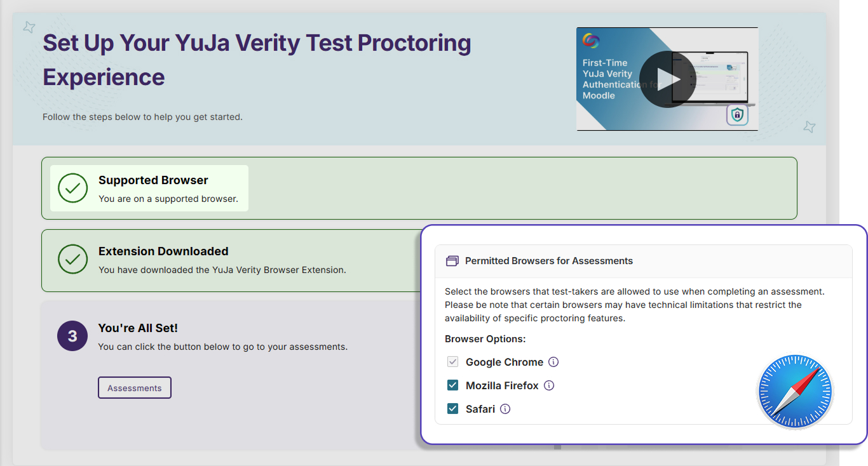Click the Supported Browser green checkmark icon
Image resolution: width=868 pixels, height=466 pixels.
point(72,189)
